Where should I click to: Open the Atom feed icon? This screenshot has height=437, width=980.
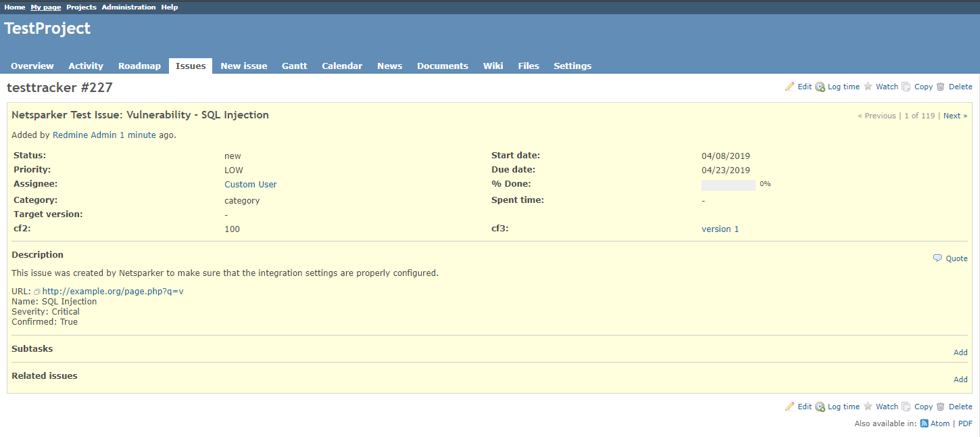pyautogui.click(x=923, y=423)
